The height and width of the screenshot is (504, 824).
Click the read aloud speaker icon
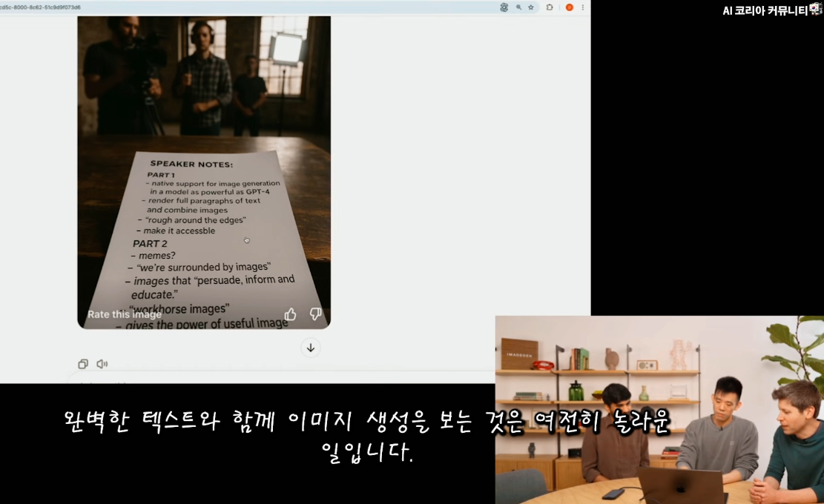tap(102, 364)
